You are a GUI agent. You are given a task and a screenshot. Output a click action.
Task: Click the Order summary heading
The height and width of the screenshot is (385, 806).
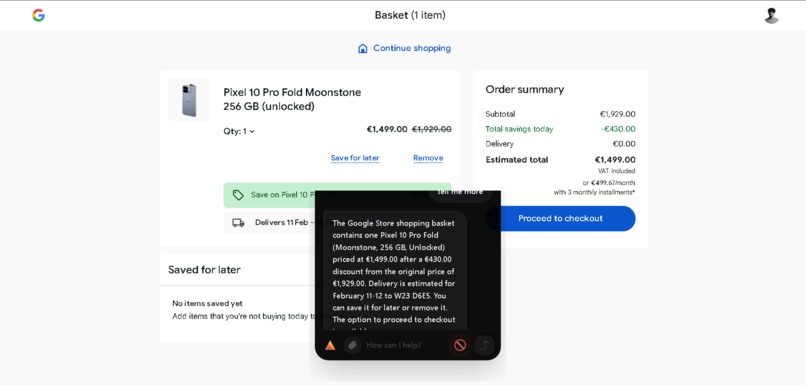(x=524, y=89)
